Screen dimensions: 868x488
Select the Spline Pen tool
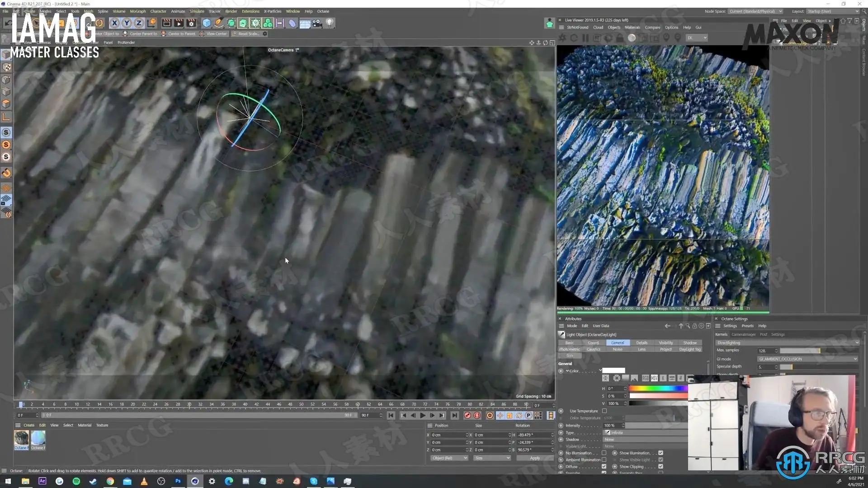point(219,23)
